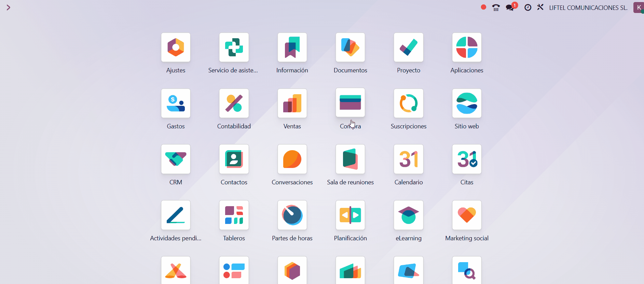The width and height of the screenshot is (644, 284).
Task: Open the Documentos app
Action: pos(350,47)
